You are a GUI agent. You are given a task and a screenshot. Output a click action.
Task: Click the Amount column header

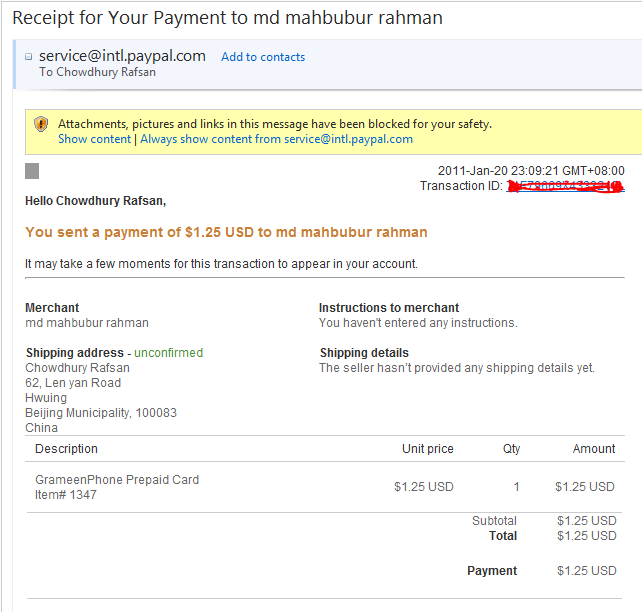click(x=594, y=449)
